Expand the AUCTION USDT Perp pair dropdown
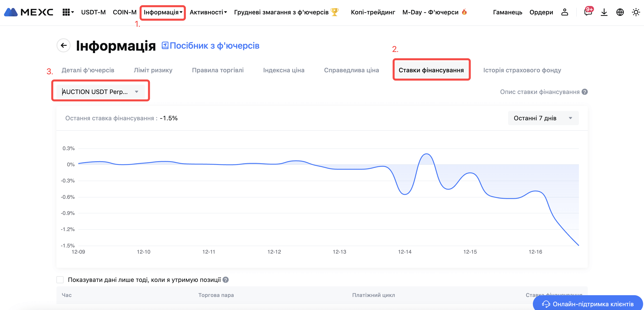 pos(100,92)
